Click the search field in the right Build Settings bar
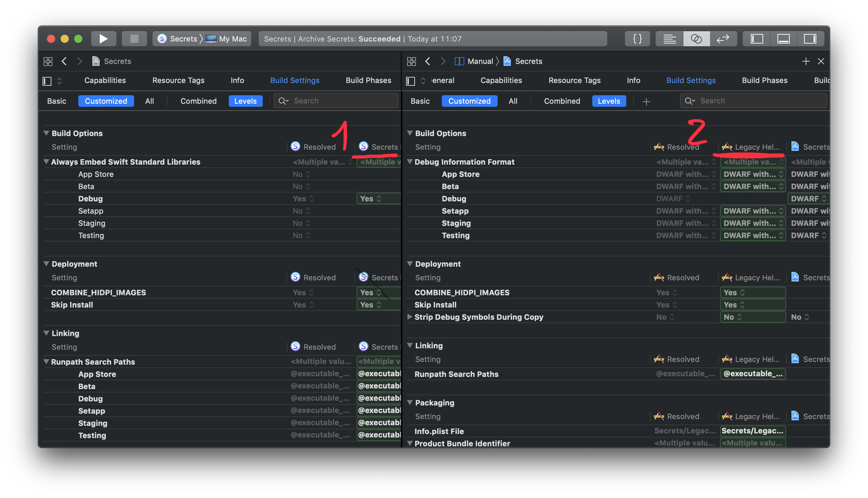The image size is (868, 498). [753, 101]
